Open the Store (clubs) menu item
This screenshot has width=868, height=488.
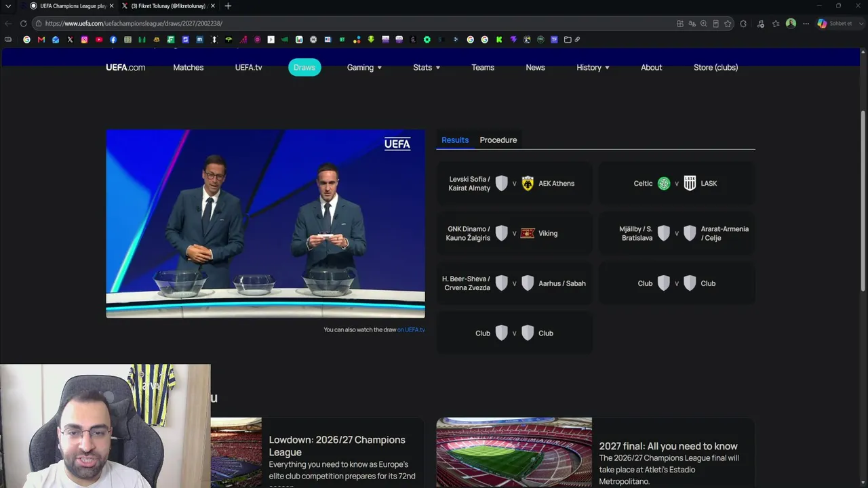tap(715, 67)
